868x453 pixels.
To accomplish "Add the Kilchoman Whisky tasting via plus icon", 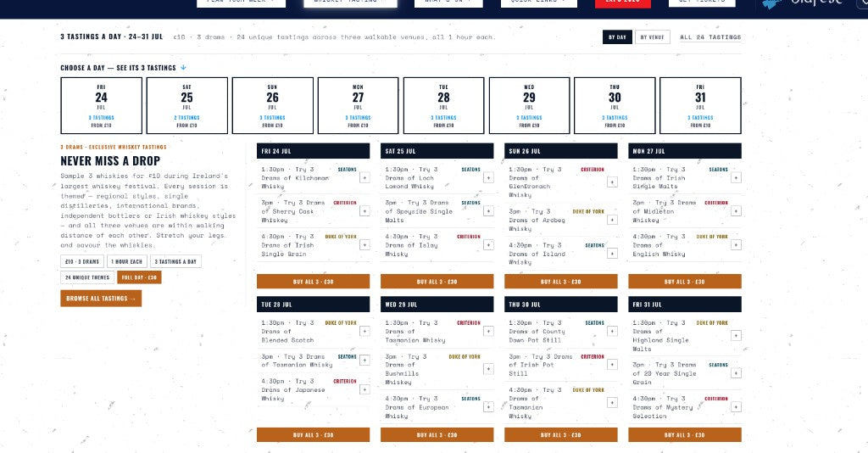I will [364, 178].
